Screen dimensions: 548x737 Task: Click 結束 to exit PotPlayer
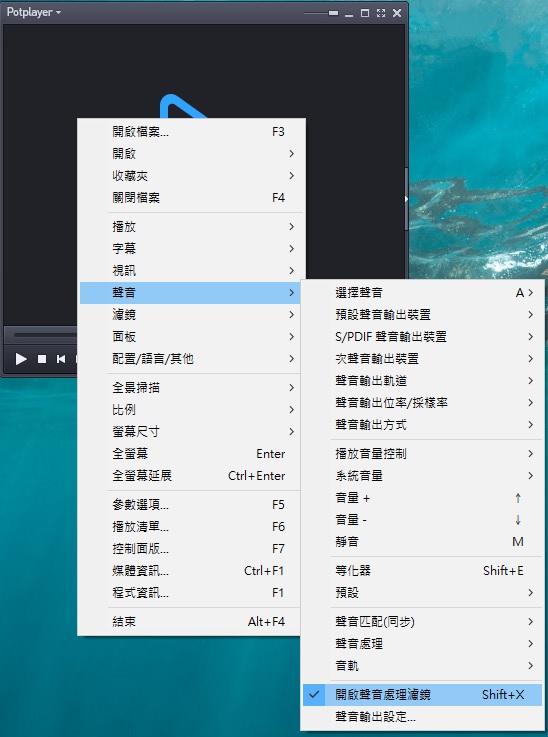(190, 622)
